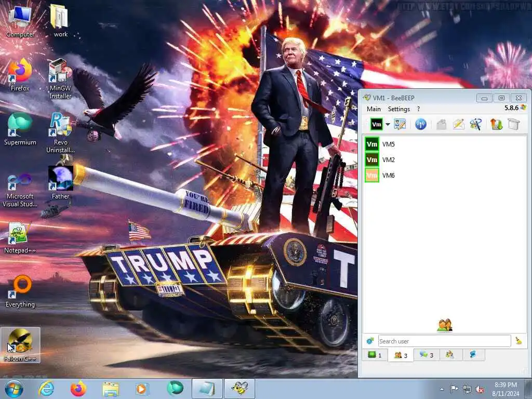The width and height of the screenshot is (532, 399).
Task: Click the 5.8.6 version label
Action: (x=511, y=108)
